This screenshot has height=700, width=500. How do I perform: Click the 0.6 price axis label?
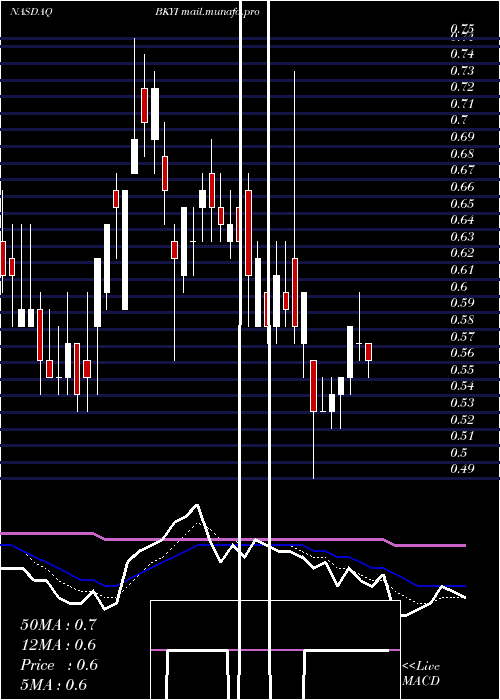(459, 287)
